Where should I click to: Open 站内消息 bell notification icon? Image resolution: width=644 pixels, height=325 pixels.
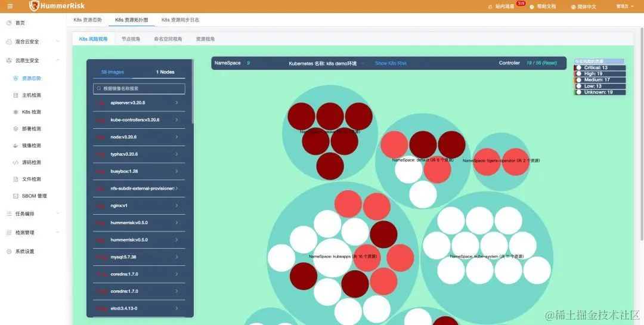point(490,7)
